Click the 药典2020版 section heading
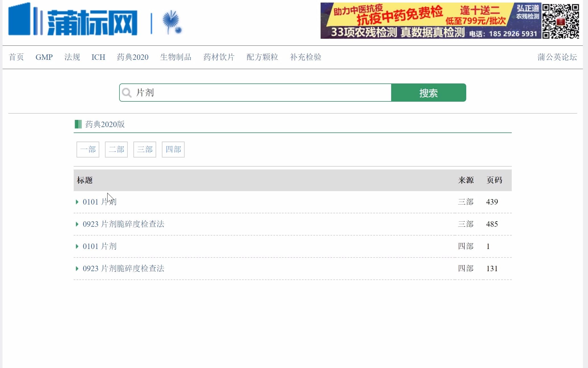The image size is (588, 368). point(105,124)
